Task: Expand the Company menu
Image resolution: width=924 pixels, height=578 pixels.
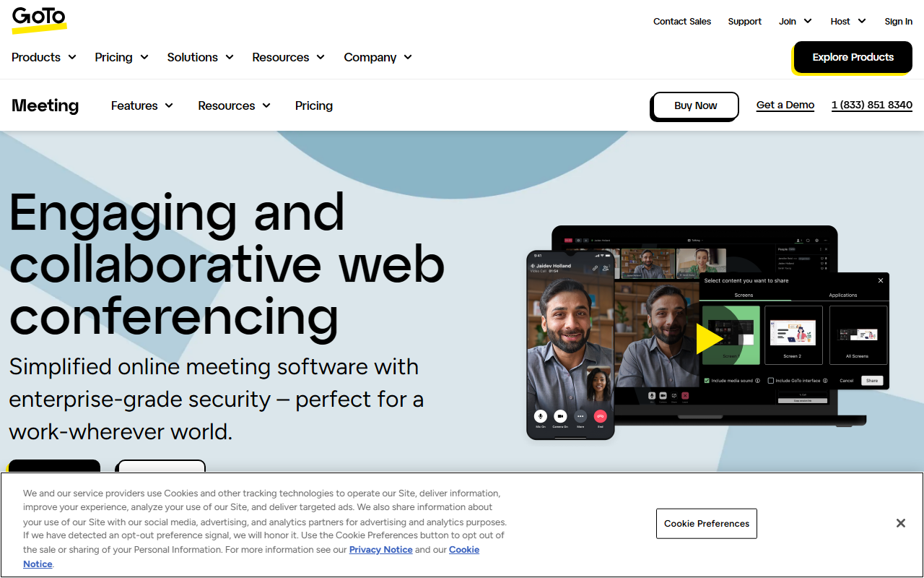Action: pos(378,57)
